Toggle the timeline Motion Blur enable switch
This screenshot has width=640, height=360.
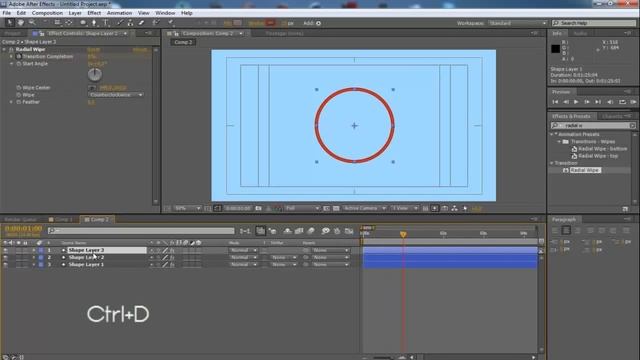[311, 231]
